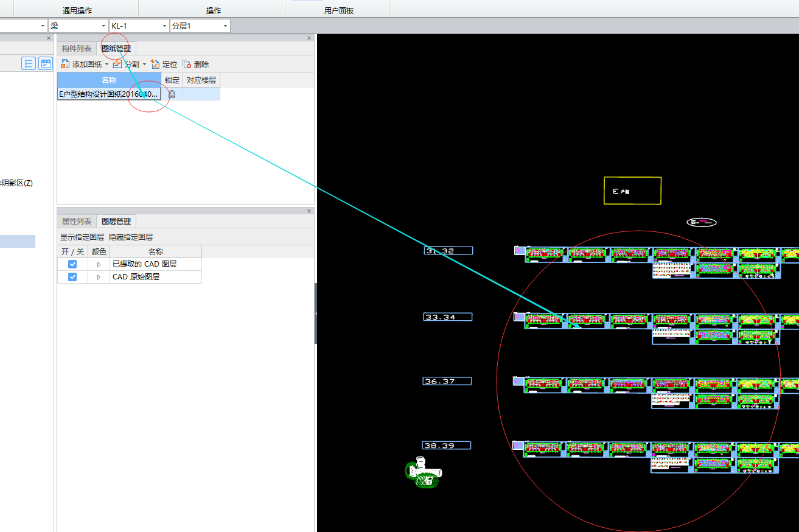Switch to 图纸管理 tab

[116, 49]
